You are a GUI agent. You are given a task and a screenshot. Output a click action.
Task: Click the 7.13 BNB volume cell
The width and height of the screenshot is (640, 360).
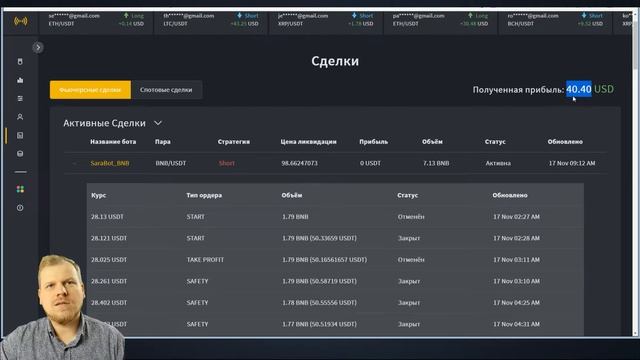[436, 163]
